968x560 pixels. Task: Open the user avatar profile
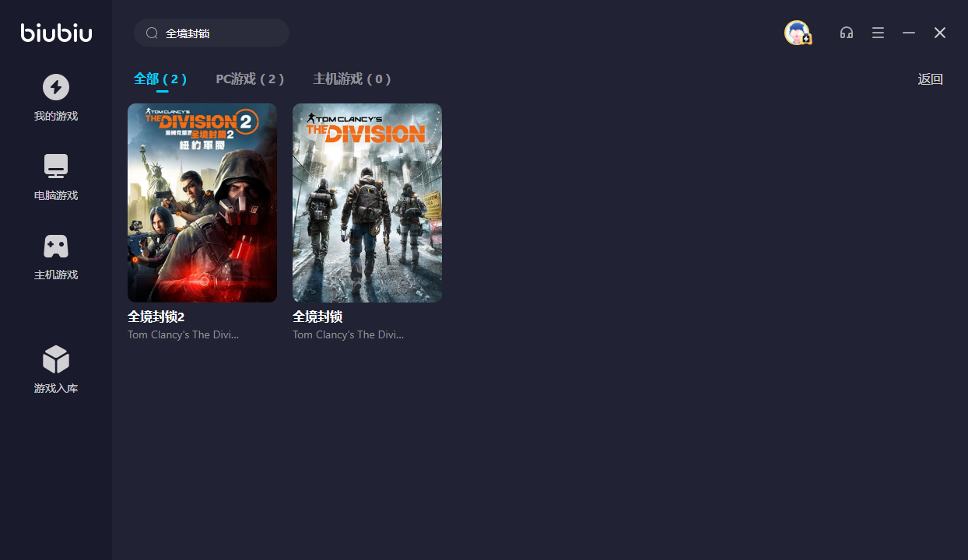click(x=797, y=33)
